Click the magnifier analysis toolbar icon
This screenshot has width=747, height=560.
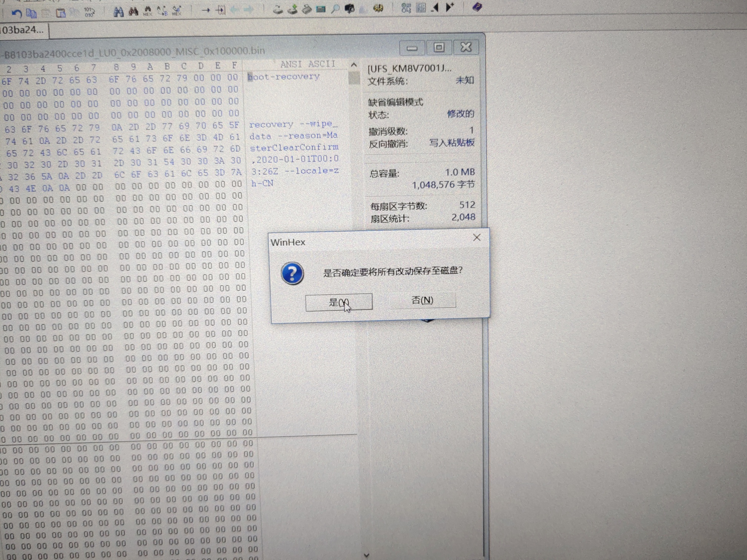[335, 9]
